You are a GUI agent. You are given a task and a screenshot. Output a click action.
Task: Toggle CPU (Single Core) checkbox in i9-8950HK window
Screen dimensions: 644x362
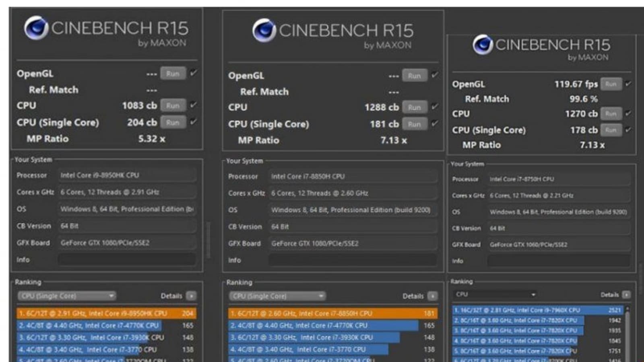click(x=194, y=121)
